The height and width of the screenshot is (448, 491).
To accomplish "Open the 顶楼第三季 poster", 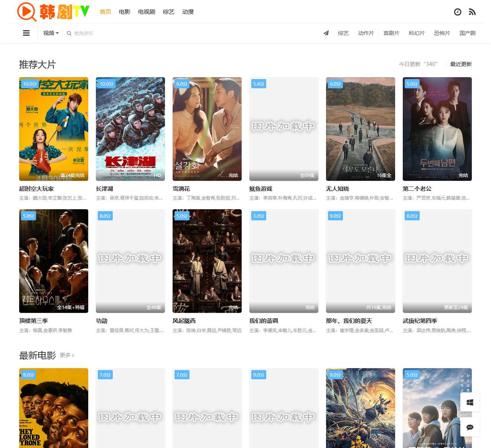I will click(x=54, y=261).
